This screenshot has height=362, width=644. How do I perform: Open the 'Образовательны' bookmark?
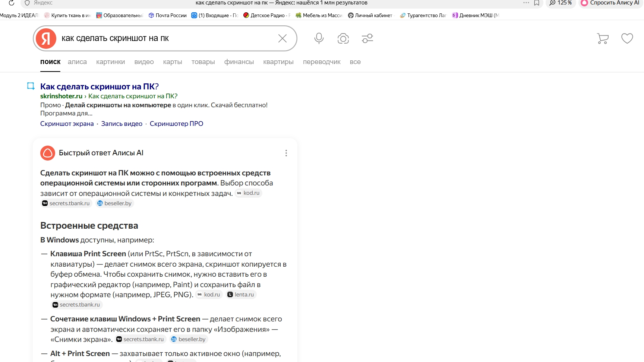(120, 15)
